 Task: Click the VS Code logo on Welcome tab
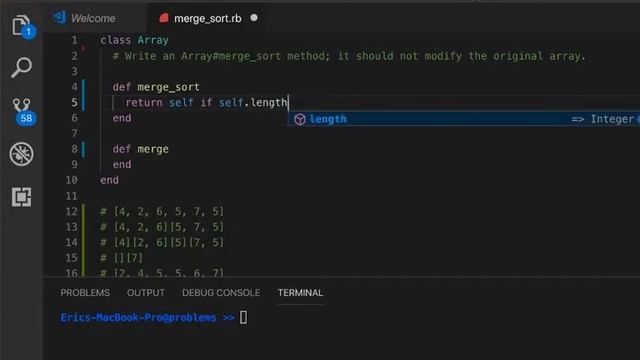coord(60,18)
